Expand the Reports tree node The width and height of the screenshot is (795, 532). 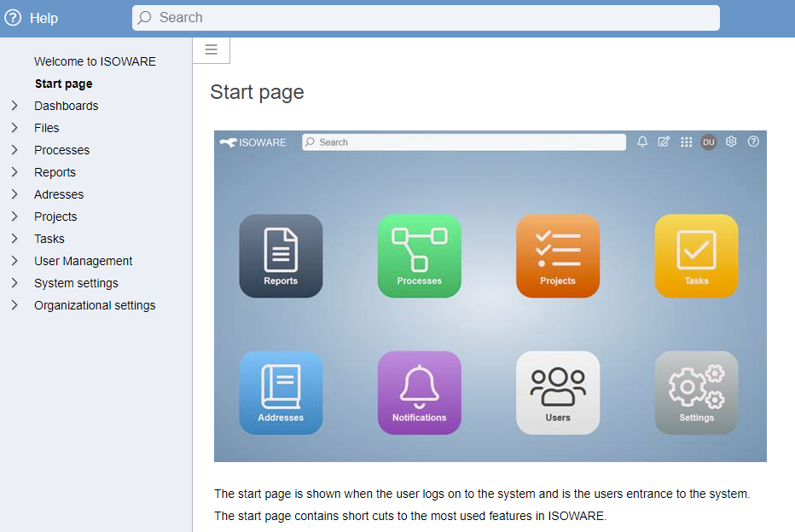click(15, 172)
